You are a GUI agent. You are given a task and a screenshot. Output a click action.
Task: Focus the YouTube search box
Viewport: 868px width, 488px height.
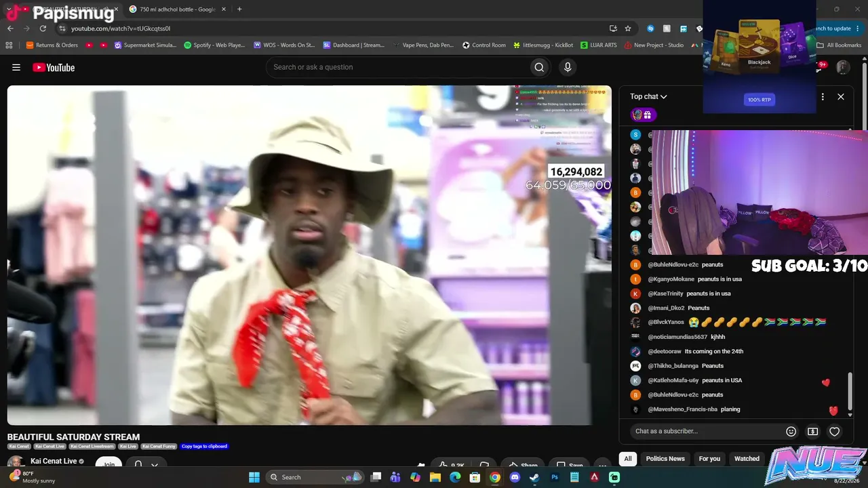399,67
